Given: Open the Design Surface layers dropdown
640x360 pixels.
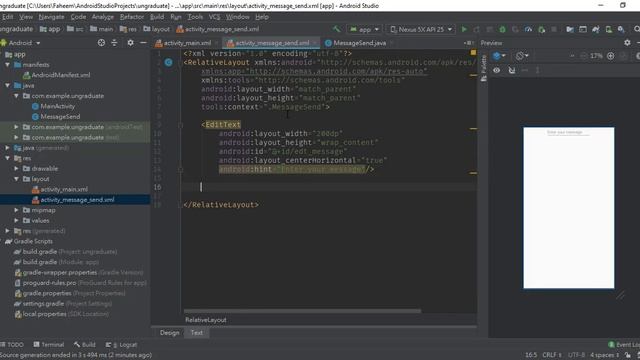Looking at the screenshot, I should click(x=499, y=56).
